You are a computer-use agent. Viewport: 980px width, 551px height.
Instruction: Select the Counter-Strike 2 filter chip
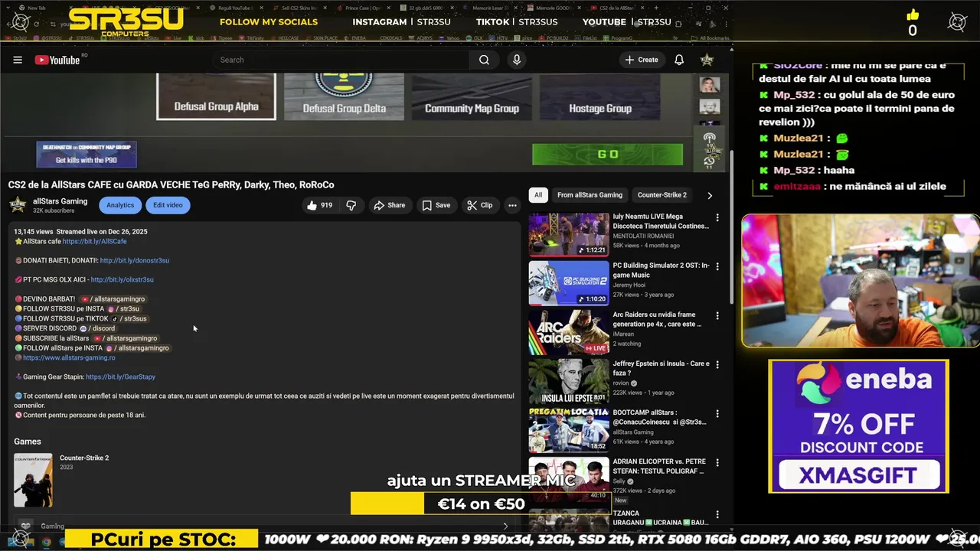[662, 195]
